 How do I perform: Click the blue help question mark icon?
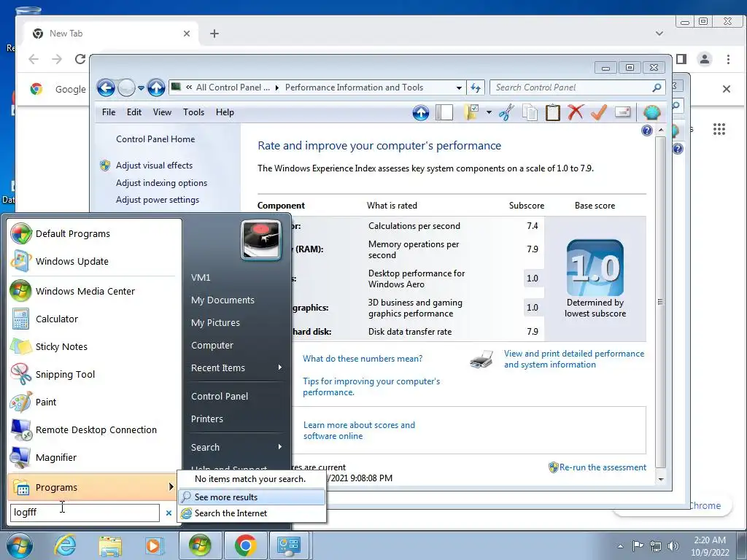coord(646,131)
